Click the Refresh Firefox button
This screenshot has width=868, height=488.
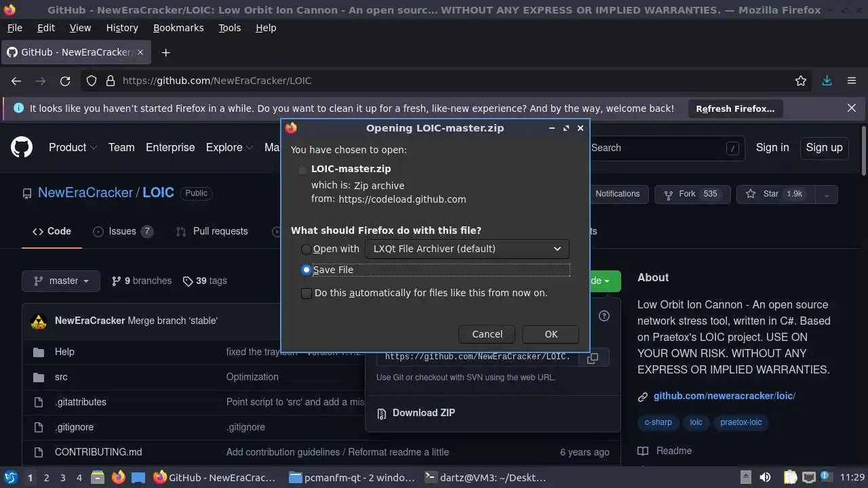point(735,108)
